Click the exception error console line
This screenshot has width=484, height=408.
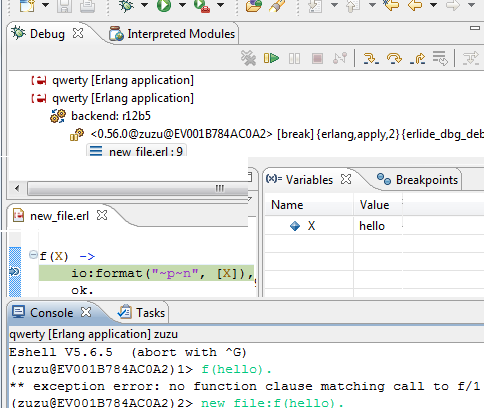coord(245,386)
